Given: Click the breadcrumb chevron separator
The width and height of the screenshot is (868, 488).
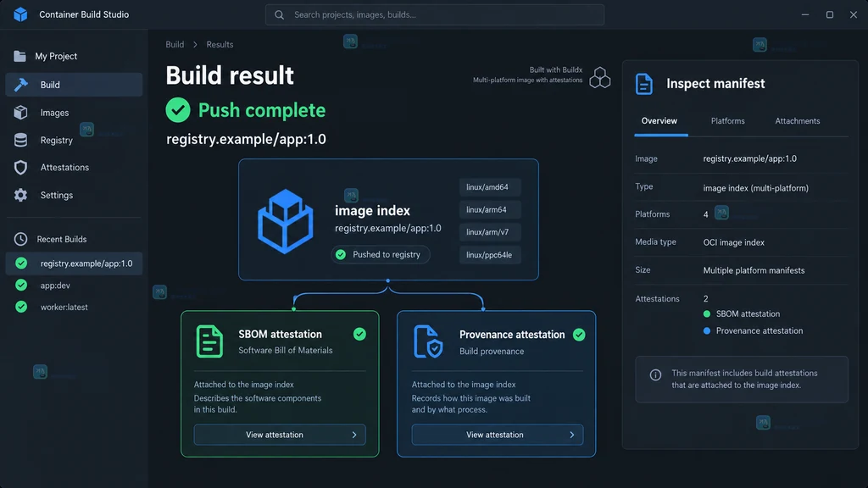Looking at the screenshot, I should point(195,45).
